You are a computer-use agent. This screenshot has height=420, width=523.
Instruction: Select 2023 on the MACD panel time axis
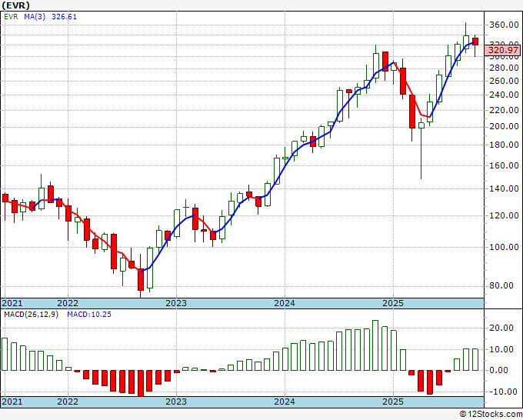(x=176, y=402)
